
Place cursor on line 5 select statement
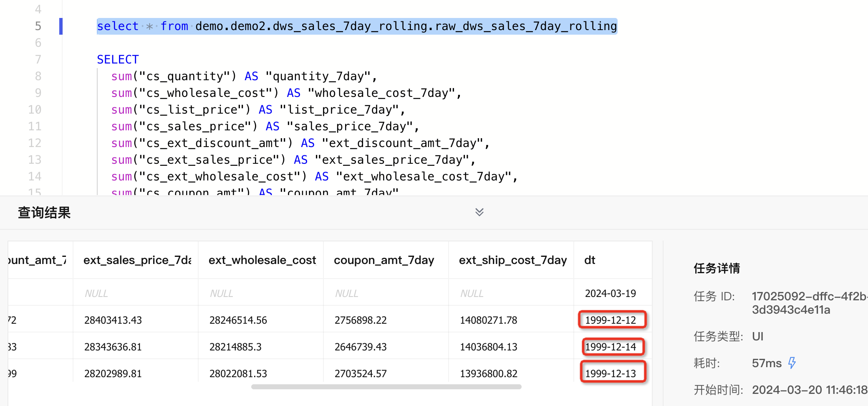(x=356, y=26)
